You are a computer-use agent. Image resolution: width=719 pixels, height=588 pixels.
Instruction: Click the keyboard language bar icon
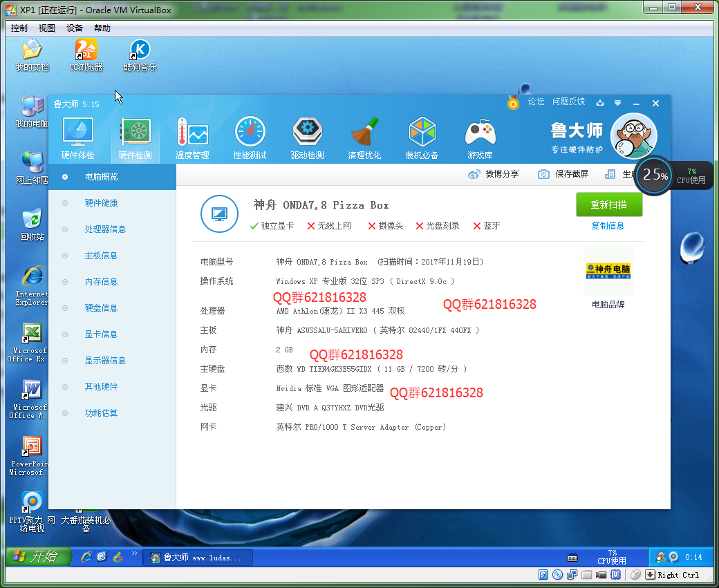pyautogui.click(x=572, y=558)
